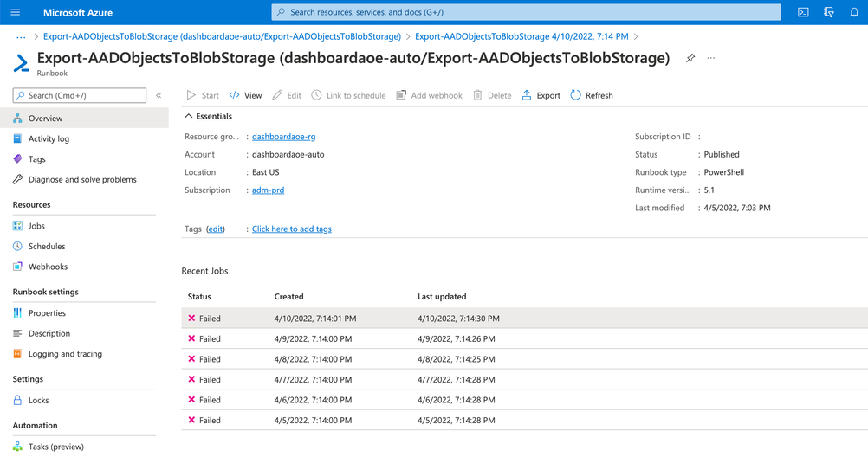The height and width of the screenshot is (457, 868).
Task: Click the Status column header in Recent Jobs
Action: point(199,297)
